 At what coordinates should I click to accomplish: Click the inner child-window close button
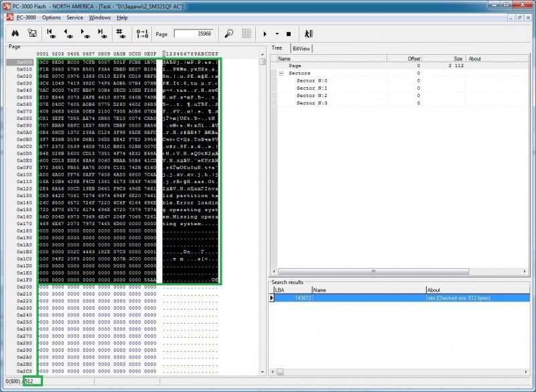(x=529, y=17)
